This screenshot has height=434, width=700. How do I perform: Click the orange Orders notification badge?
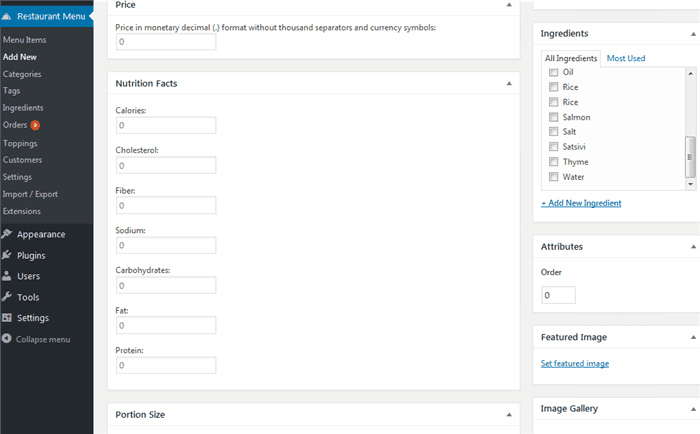pos(35,125)
